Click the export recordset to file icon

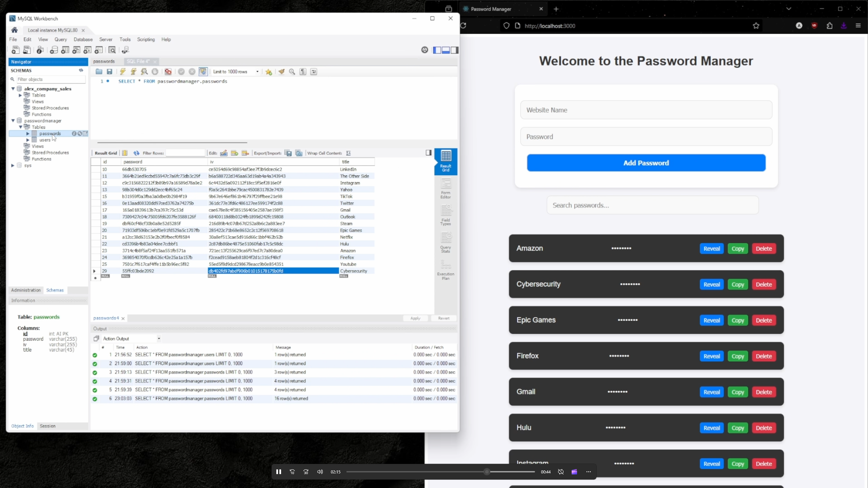click(x=288, y=153)
